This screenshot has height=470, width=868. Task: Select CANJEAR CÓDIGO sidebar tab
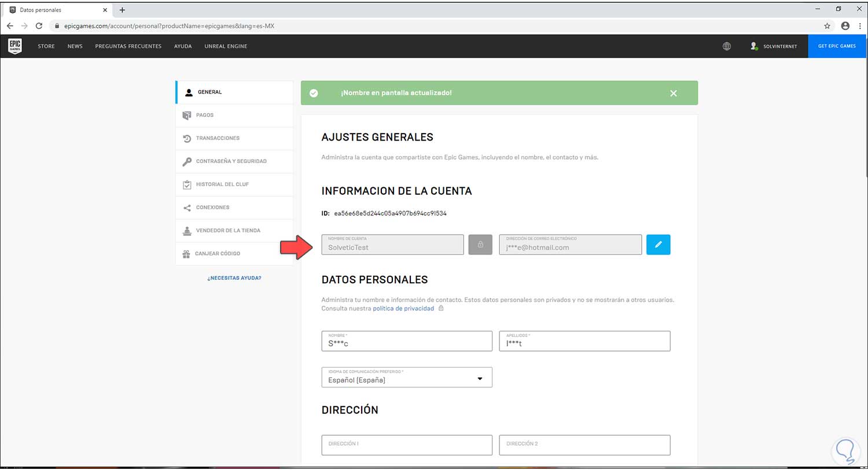[x=234, y=254]
